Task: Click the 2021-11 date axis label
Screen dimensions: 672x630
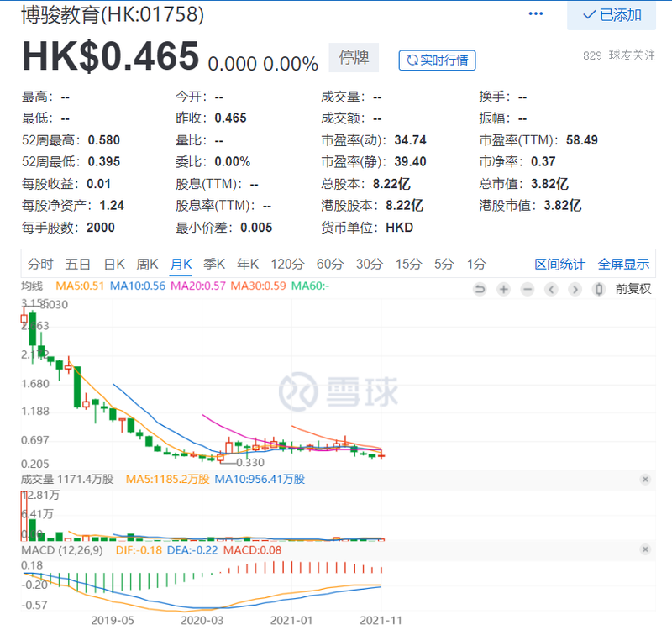Action: (381, 620)
